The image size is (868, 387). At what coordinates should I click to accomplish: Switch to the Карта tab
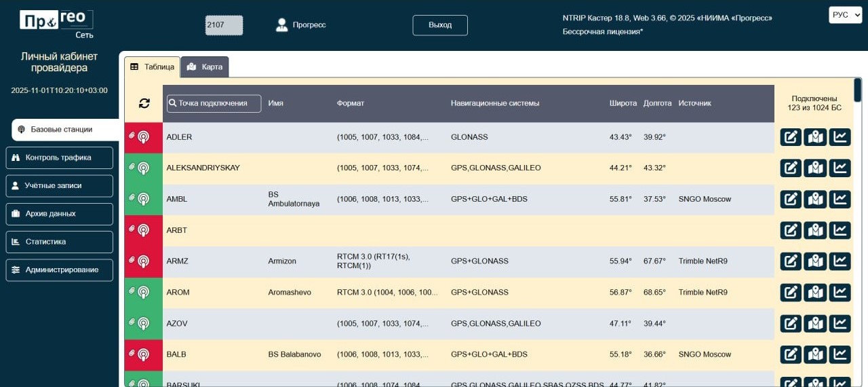click(x=205, y=67)
